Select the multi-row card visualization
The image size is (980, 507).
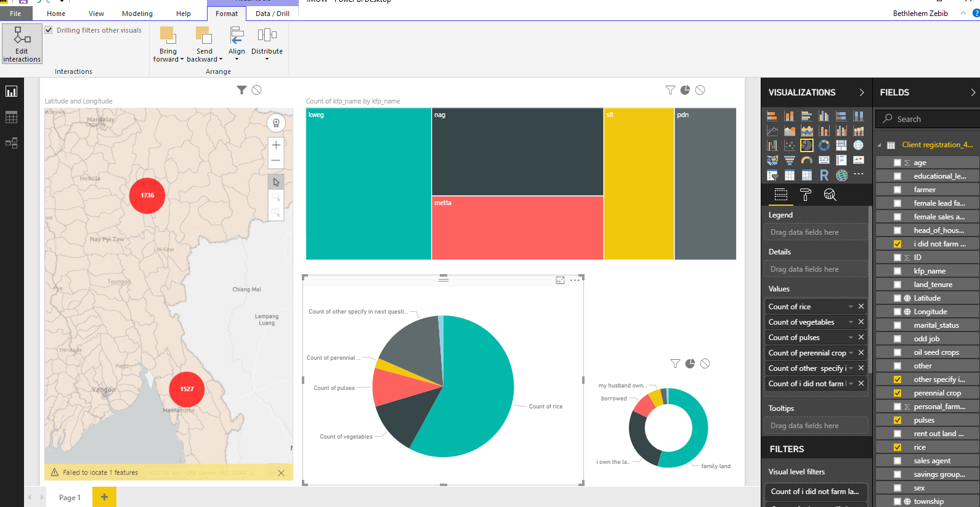pos(841,160)
